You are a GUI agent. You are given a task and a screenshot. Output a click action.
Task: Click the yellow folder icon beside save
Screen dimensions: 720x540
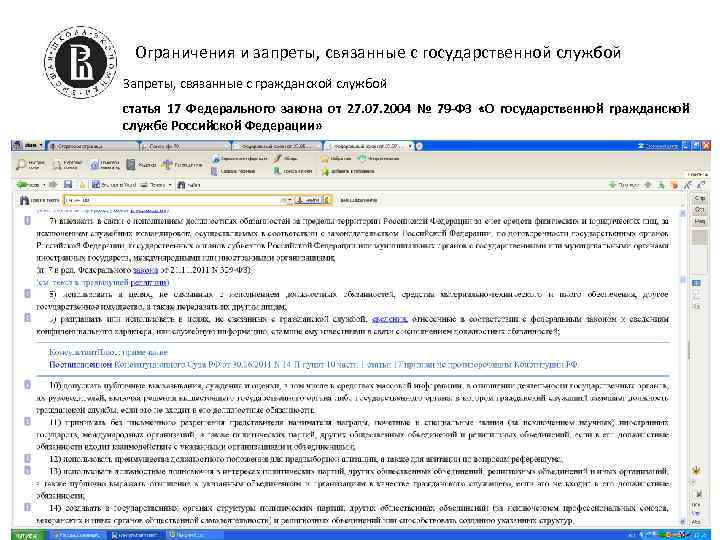pyautogui.click(x=83, y=185)
